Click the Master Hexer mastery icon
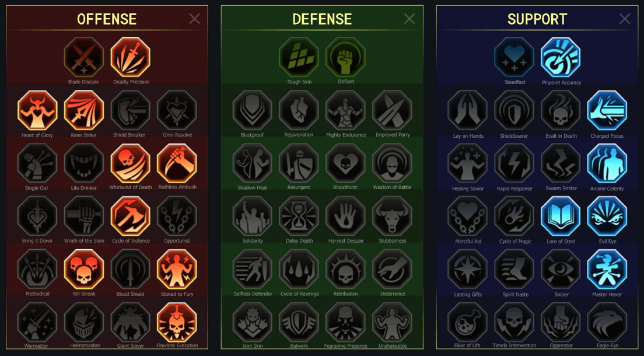Image resolution: width=644 pixels, height=356 pixels. [x=607, y=269]
